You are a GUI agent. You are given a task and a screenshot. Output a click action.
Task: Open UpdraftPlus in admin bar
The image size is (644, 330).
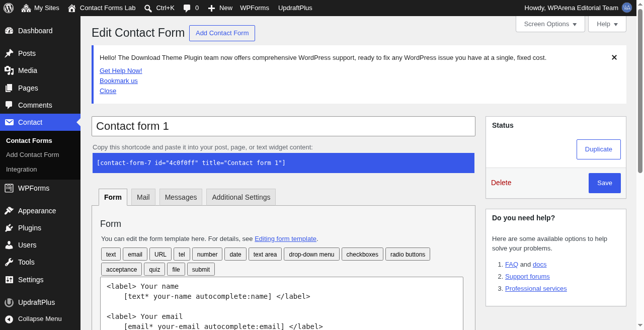coord(295,8)
